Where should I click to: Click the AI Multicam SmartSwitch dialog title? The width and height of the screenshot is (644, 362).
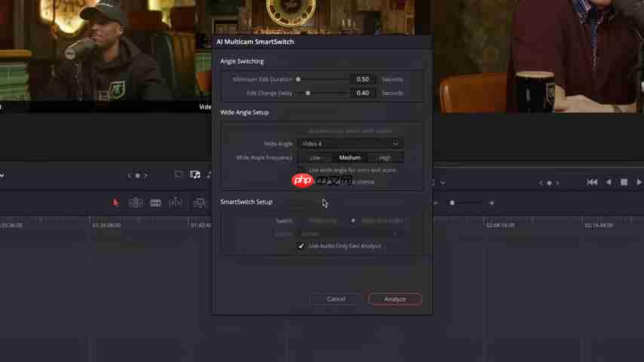pos(255,42)
